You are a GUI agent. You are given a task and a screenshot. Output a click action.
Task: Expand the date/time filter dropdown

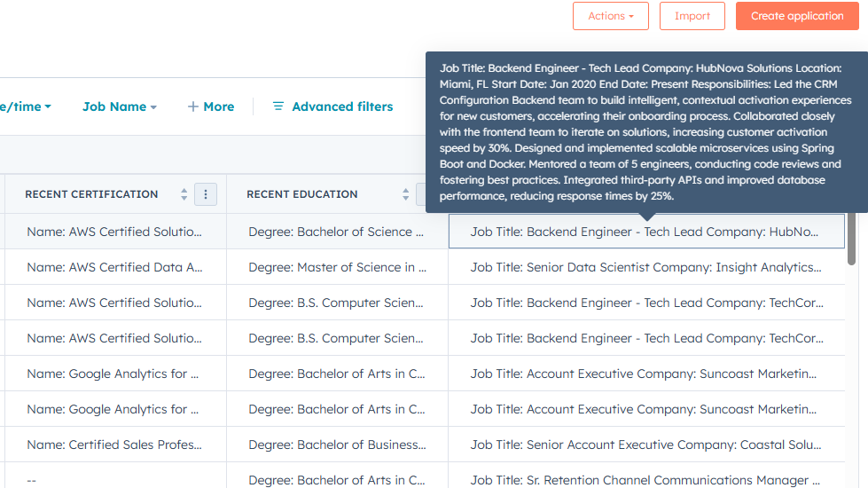(27, 106)
